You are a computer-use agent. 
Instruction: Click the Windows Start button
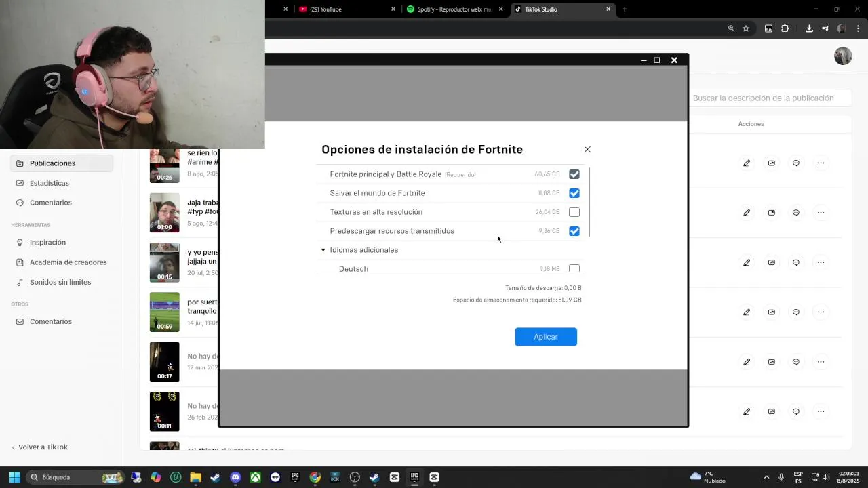click(14, 477)
